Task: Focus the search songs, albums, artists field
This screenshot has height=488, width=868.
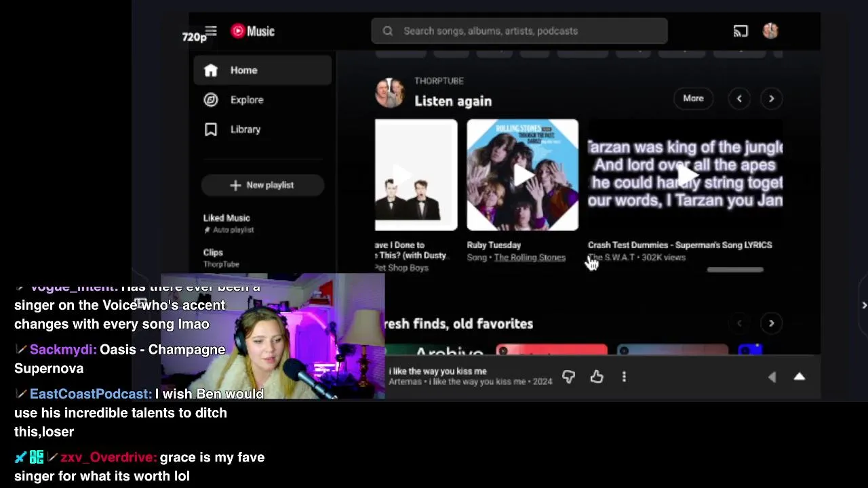Action: point(519,31)
